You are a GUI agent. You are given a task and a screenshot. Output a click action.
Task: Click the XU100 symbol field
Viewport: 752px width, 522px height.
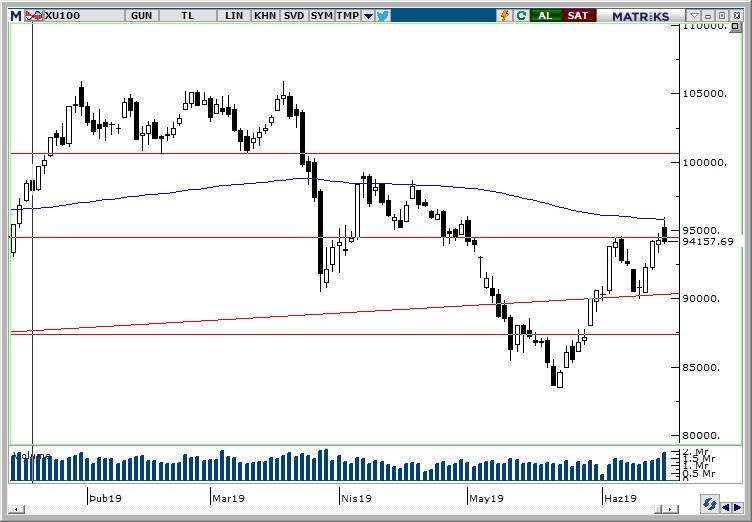point(84,16)
